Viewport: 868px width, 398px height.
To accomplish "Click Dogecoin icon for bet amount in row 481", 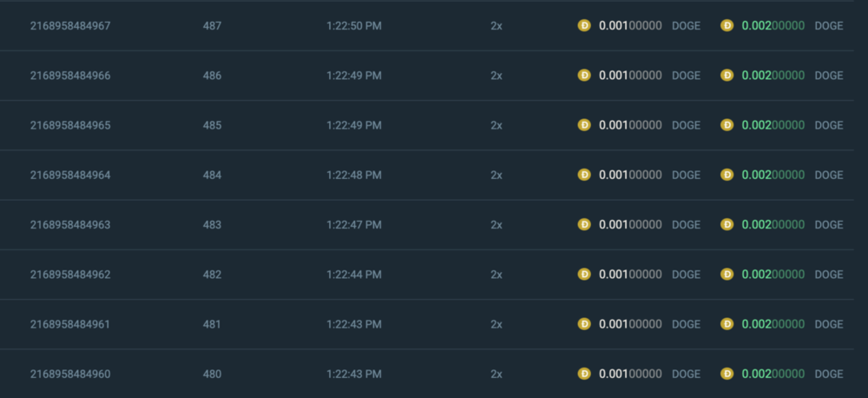I will (x=584, y=324).
